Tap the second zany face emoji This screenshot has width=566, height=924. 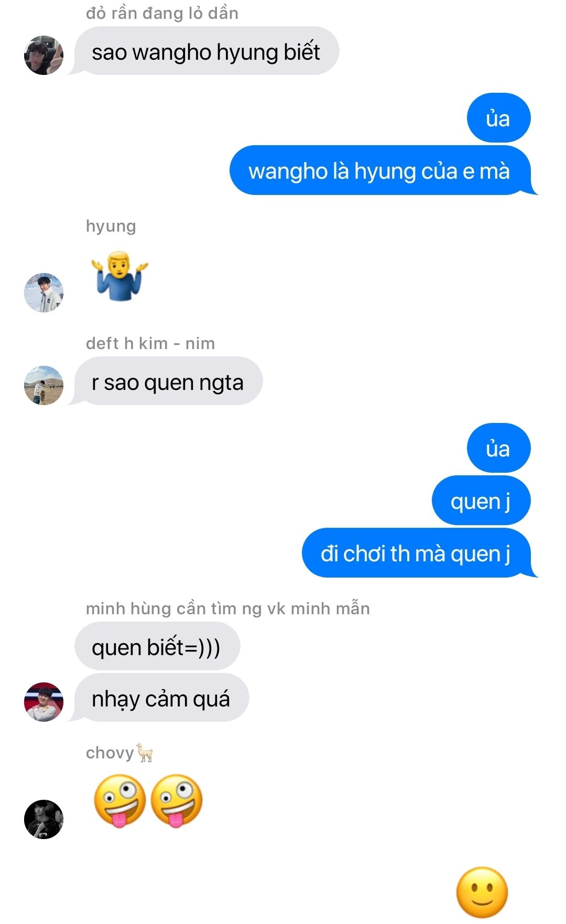pyautogui.click(x=177, y=800)
